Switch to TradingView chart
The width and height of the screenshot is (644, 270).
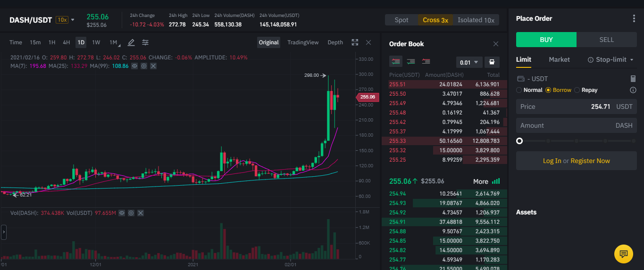pos(303,42)
